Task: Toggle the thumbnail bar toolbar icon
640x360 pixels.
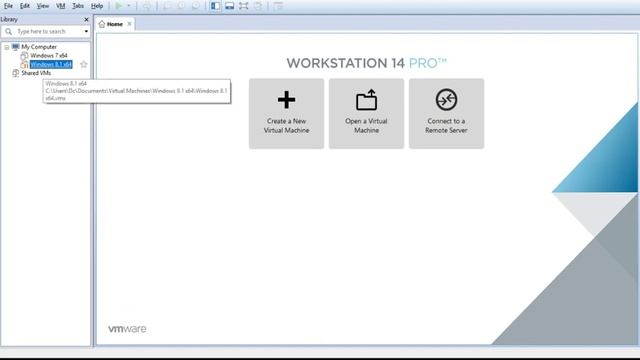Action: point(229,6)
